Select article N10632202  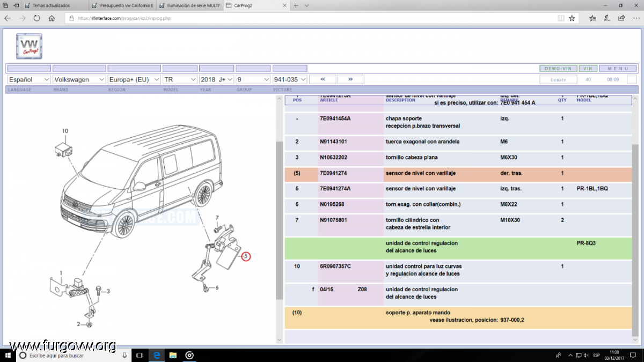pyautogui.click(x=333, y=157)
